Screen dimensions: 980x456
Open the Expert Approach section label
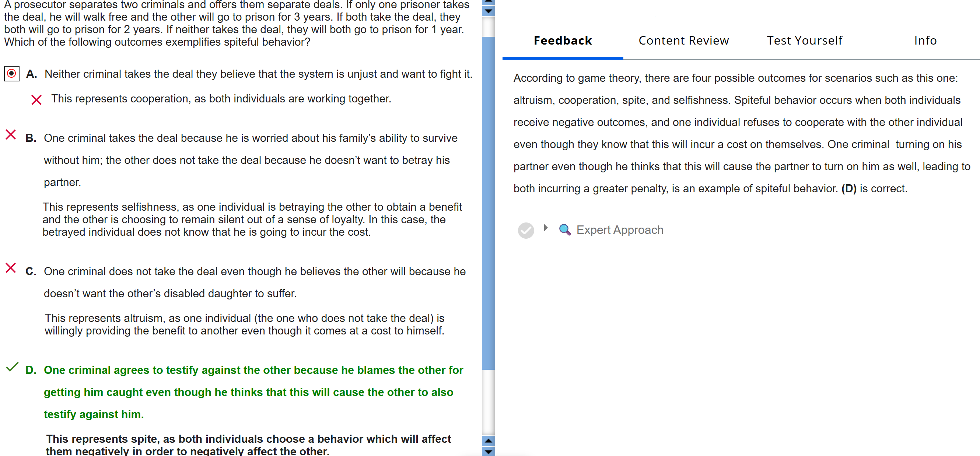tap(619, 230)
